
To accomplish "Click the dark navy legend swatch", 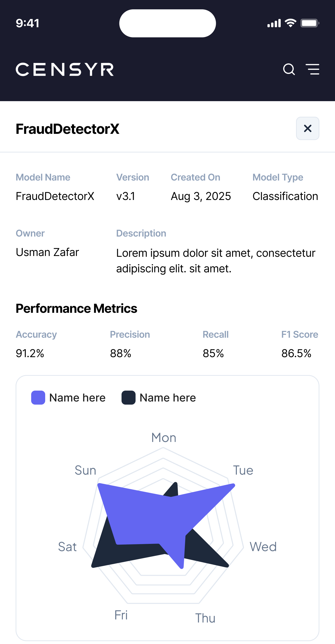I will tap(128, 398).
